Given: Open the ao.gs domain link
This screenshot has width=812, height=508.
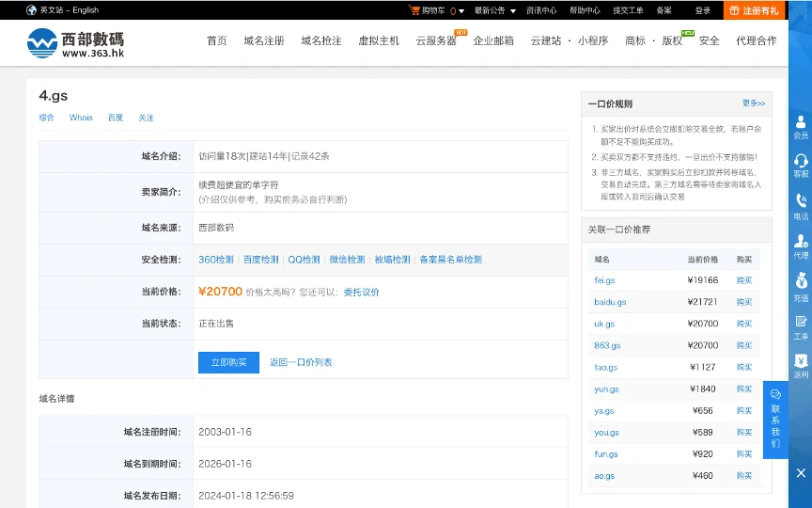Looking at the screenshot, I should click(604, 476).
